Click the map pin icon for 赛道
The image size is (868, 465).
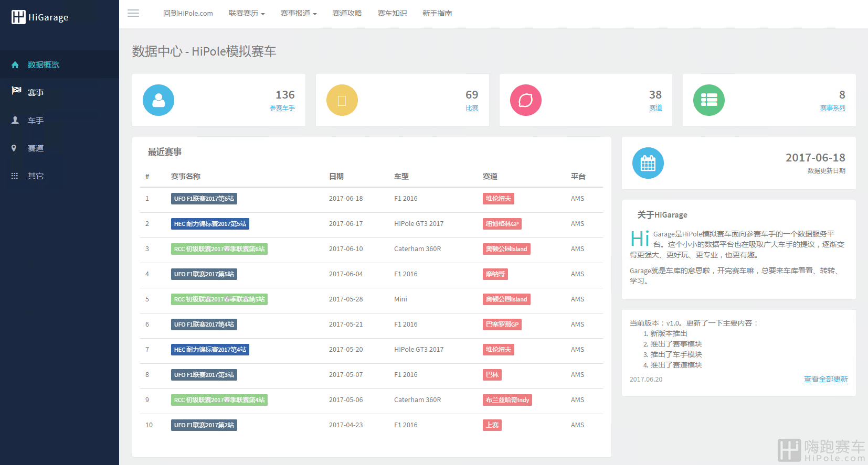coord(14,148)
